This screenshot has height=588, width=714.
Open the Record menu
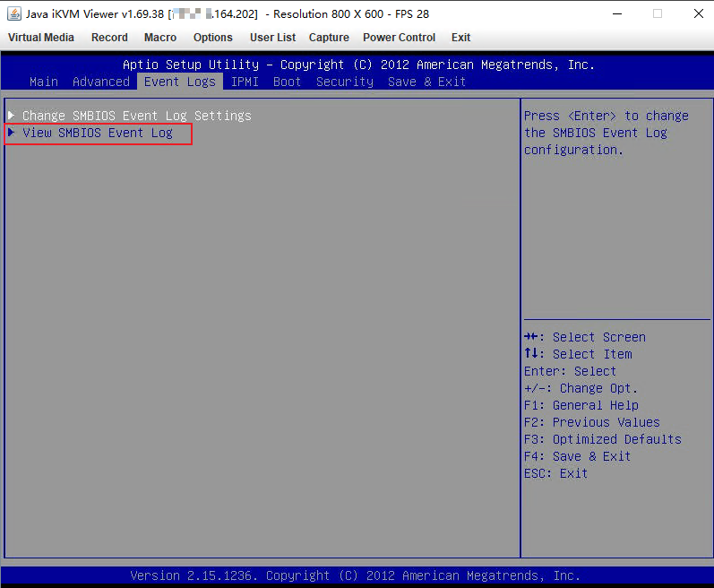point(109,38)
